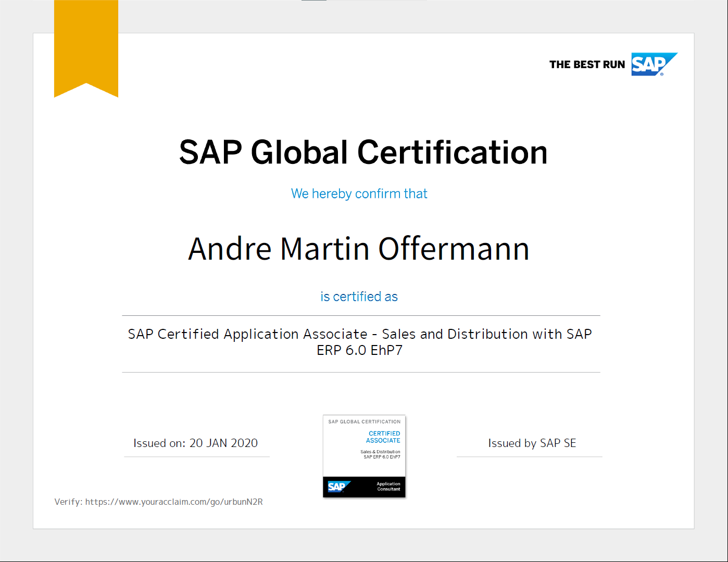Click 'CERTIFIED ASSOCIATE' text in the badge
The height and width of the screenshot is (562, 728).
pos(383,437)
